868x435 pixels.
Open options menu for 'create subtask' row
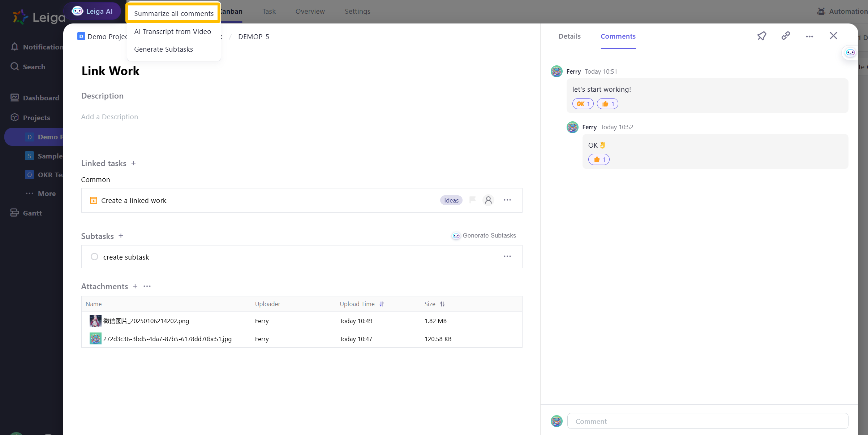tap(507, 256)
